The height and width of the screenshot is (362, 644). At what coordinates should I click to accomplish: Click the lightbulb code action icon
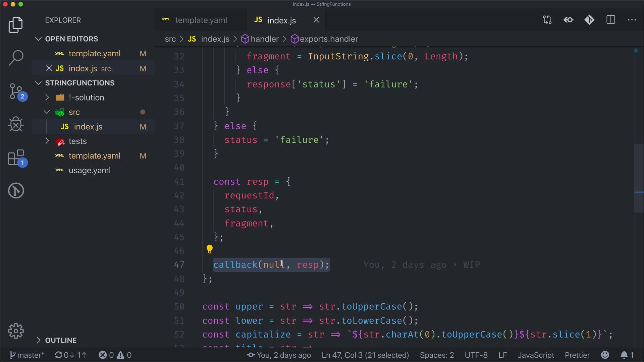pos(210,249)
